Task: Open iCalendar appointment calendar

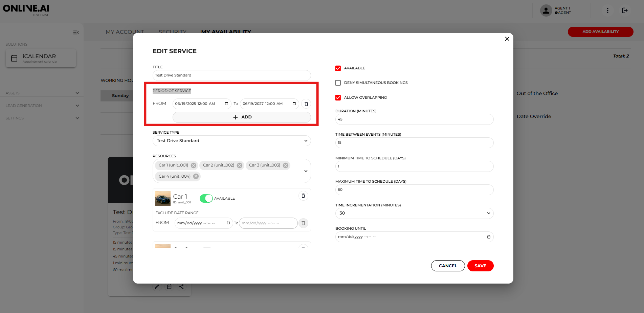Action: (41, 58)
